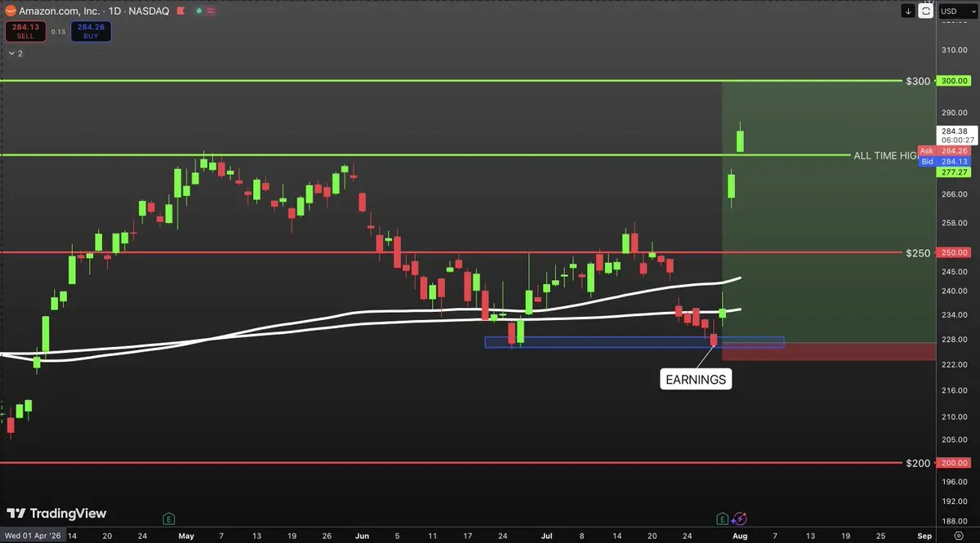
Task: Click the Jun label on time axis
Action: point(362,536)
